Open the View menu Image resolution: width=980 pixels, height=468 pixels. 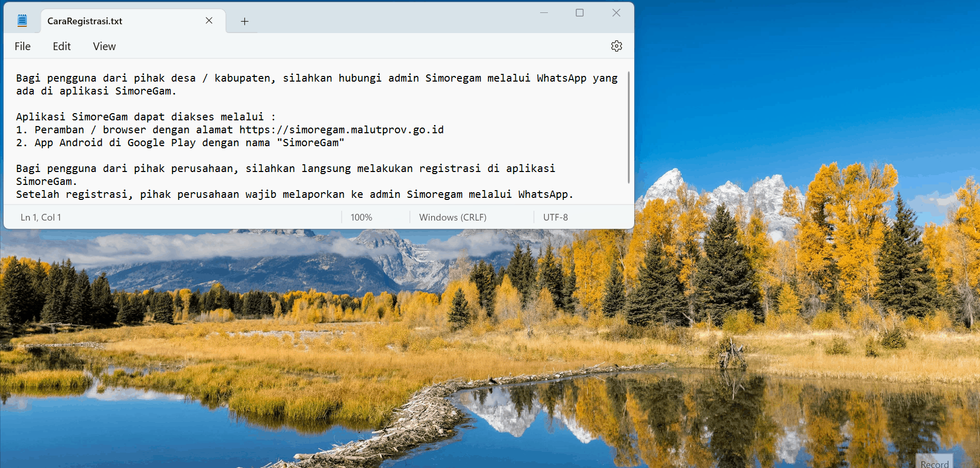104,46
